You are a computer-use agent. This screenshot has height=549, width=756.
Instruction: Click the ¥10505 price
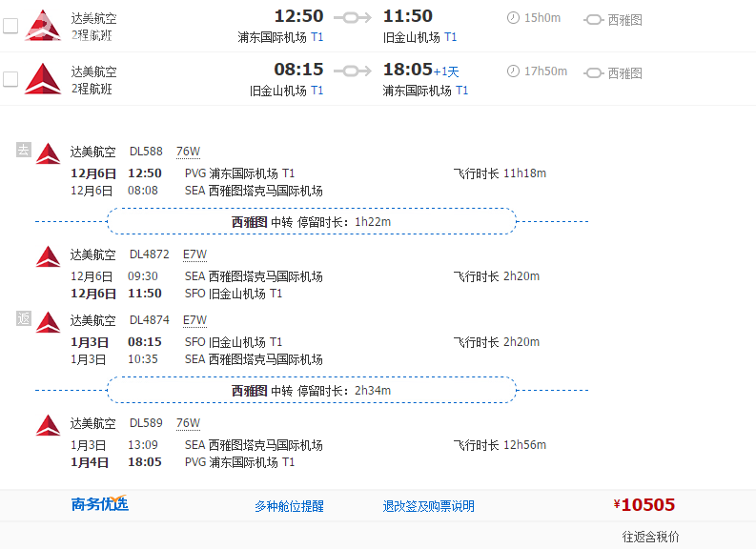(x=644, y=505)
